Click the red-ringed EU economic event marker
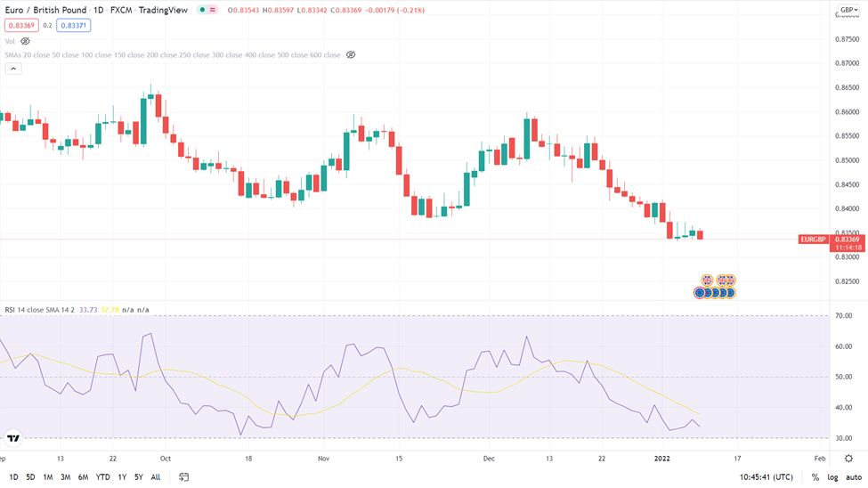Viewport: 868px width, 488px height. click(x=700, y=292)
